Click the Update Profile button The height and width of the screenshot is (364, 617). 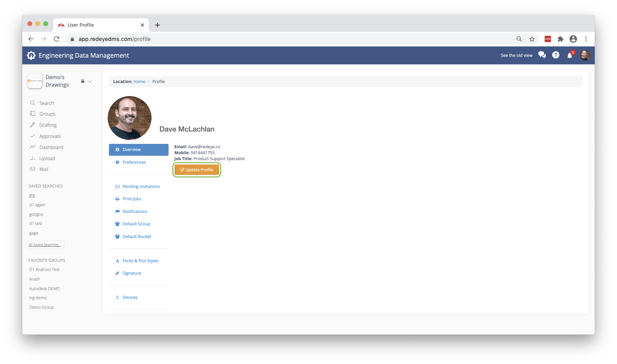point(197,170)
